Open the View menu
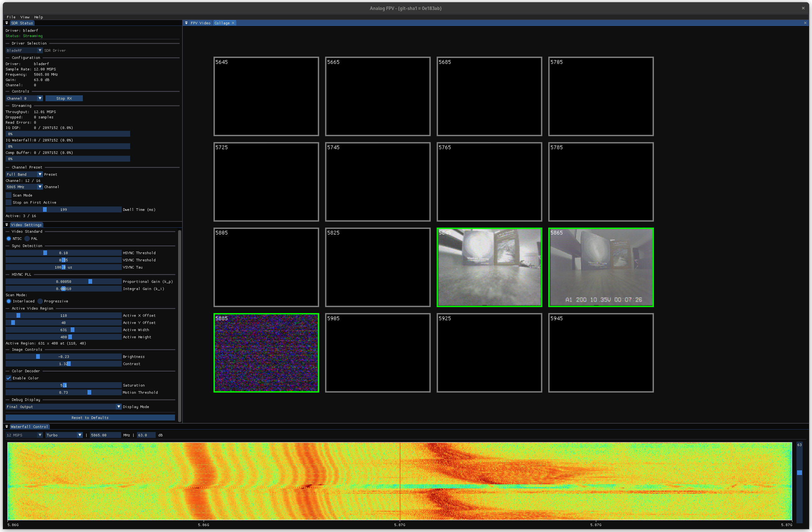The width and height of the screenshot is (812, 532). (25, 17)
